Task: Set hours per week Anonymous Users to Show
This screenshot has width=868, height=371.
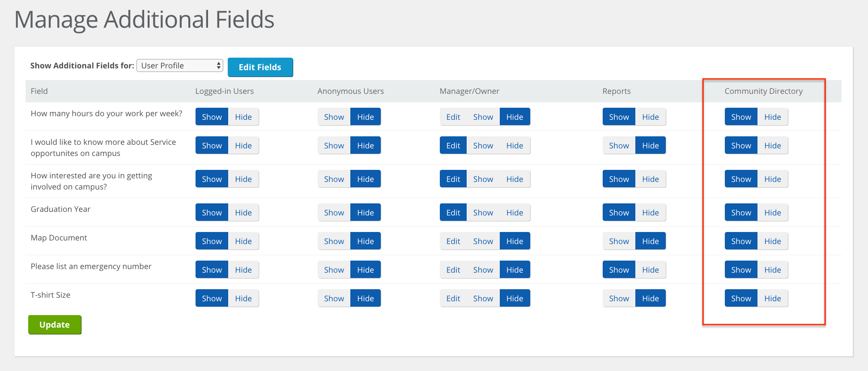Action: (x=334, y=117)
